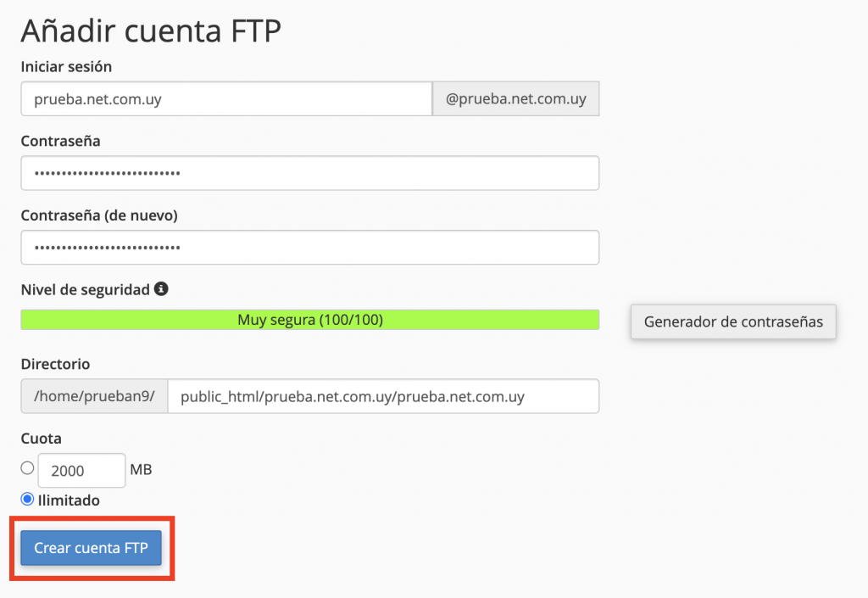Click the Cuota section label
The width and height of the screenshot is (868, 598).
pyautogui.click(x=41, y=439)
